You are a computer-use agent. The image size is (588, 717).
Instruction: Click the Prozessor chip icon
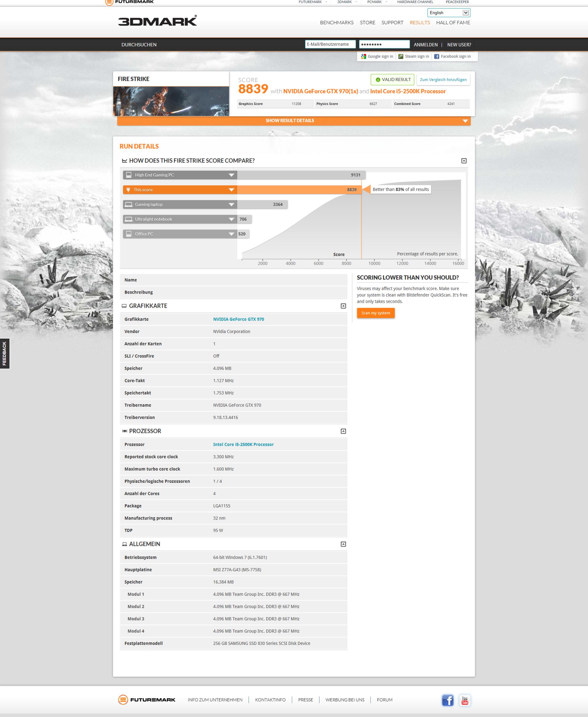[x=125, y=431]
